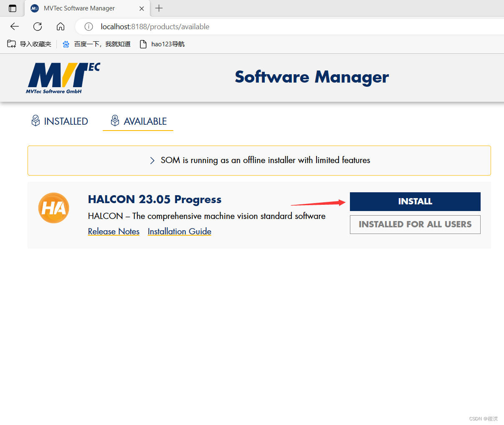This screenshot has width=504, height=425.
Task: Switch to the INSTALLED tab
Action: point(60,121)
